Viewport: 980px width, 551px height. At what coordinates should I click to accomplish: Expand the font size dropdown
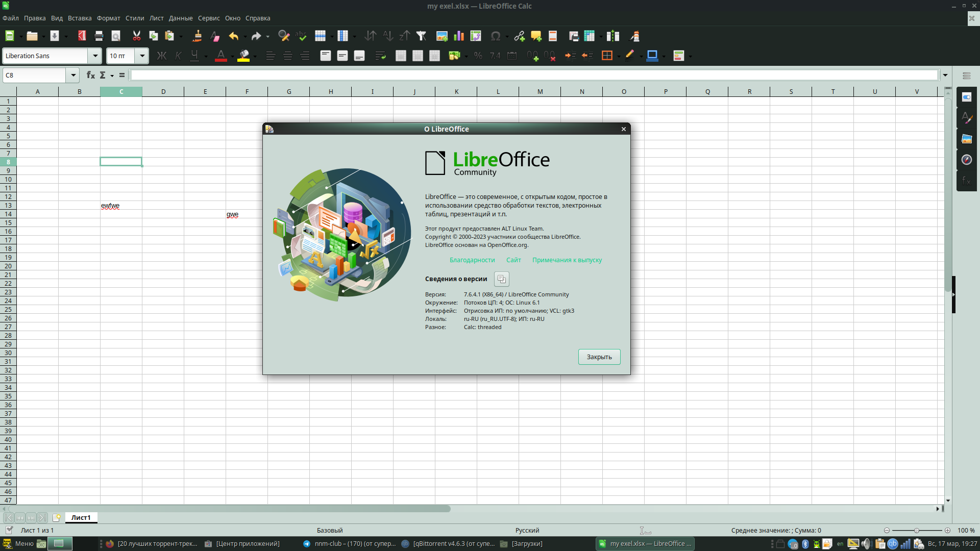(142, 56)
